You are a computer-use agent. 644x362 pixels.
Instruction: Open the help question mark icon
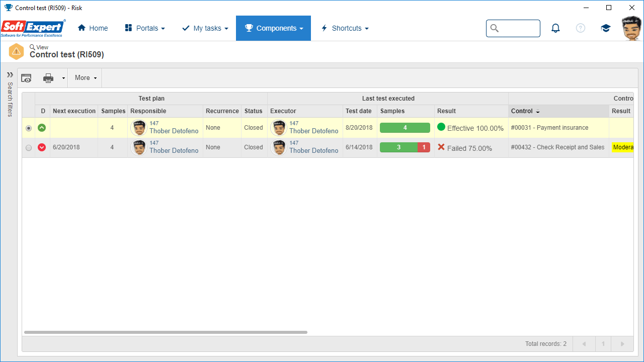tap(581, 28)
